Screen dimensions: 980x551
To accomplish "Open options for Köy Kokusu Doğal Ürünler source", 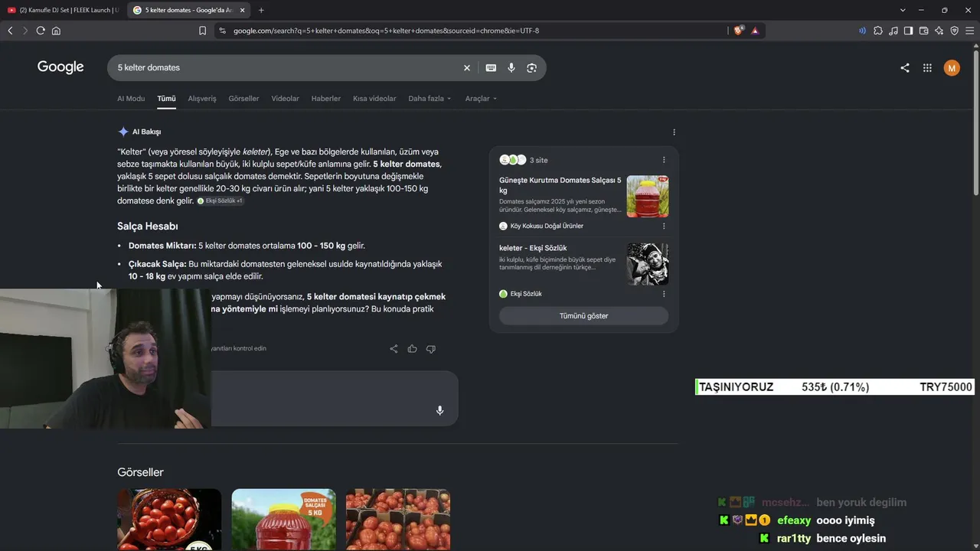I will 664,226.
